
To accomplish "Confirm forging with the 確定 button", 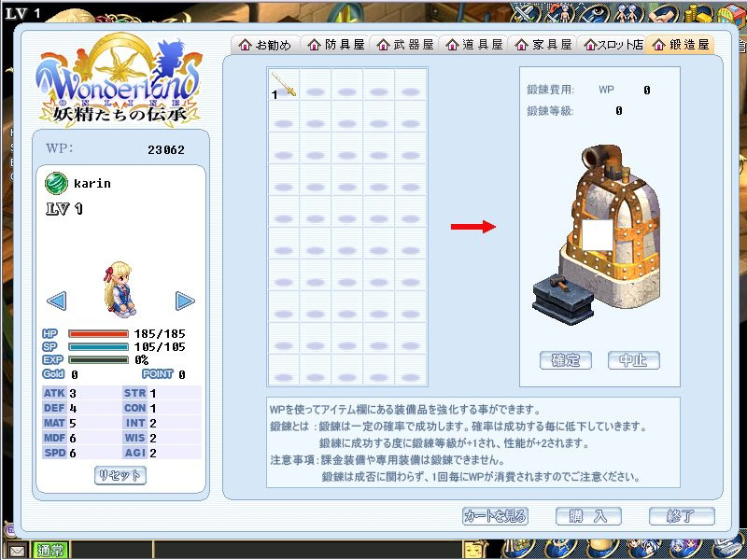I will click(566, 360).
